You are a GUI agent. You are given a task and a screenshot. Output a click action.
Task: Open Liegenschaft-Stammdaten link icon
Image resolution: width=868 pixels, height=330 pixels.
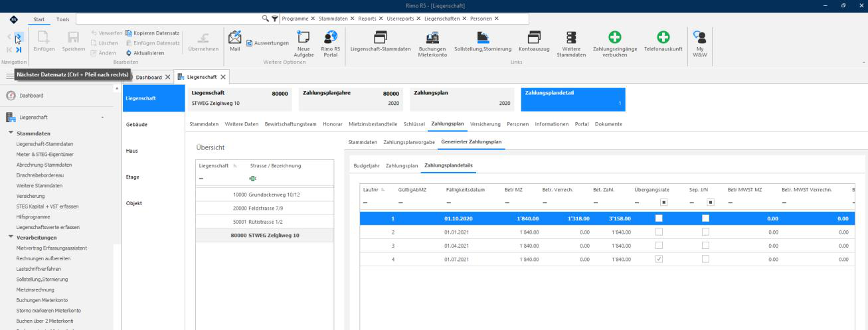tap(381, 37)
